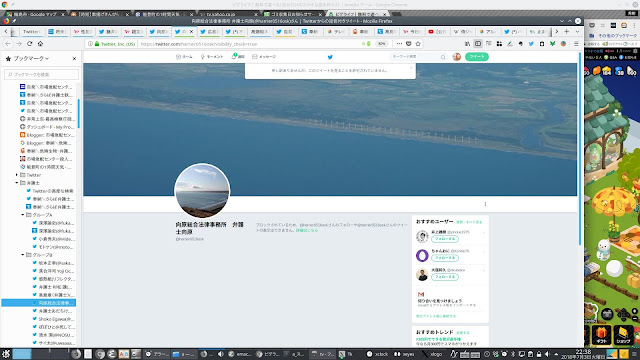Follow the first recommended user
This screenshot has height=360, width=640.
[445, 239]
